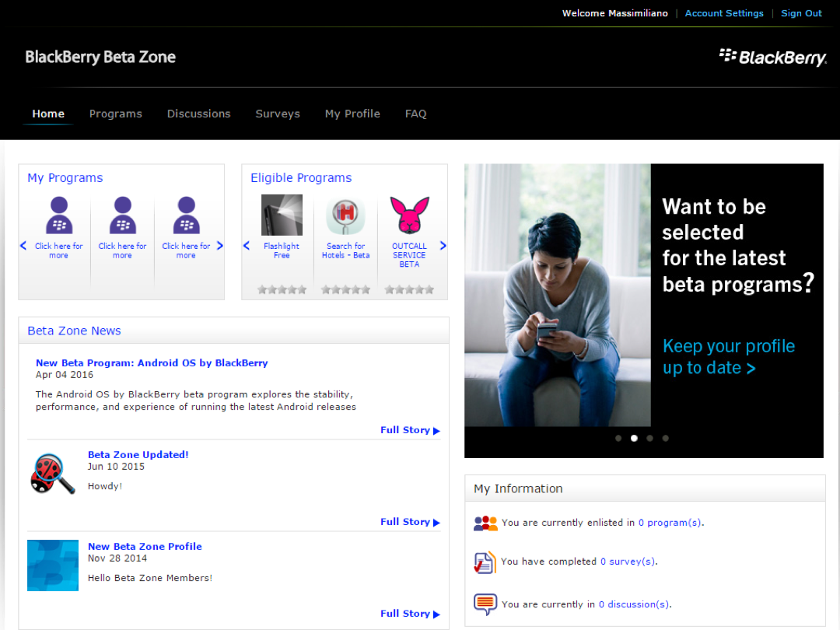840x630 pixels.
Task: Open Full Story for Android OS news
Action: click(x=410, y=430)
